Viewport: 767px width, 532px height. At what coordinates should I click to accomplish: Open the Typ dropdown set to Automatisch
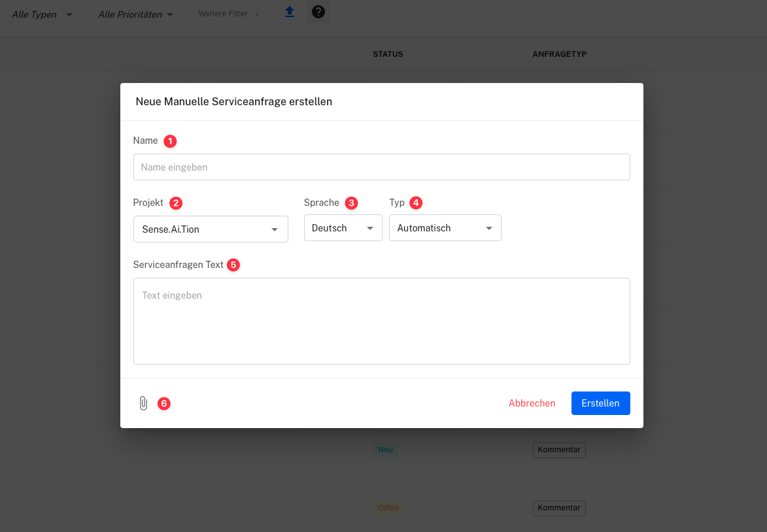(445, 228)
